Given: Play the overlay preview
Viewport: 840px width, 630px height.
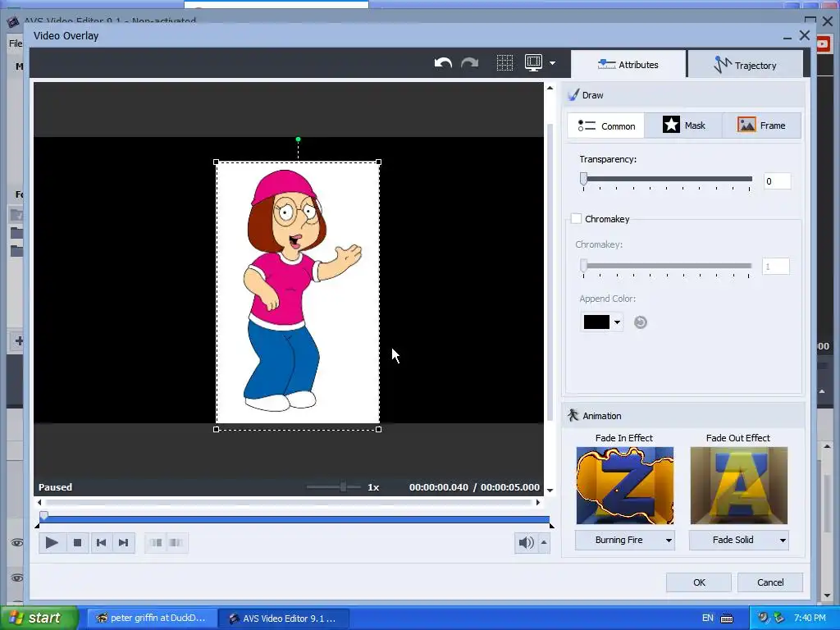Looking at the screenshot, I should pyautogui.click(x=52, y=543).
